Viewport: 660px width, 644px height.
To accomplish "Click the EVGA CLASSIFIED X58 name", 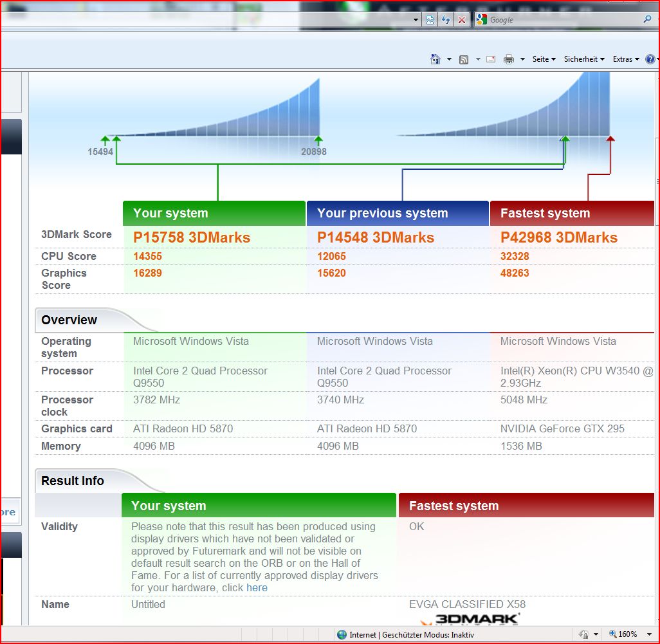I will pos(467,605).
